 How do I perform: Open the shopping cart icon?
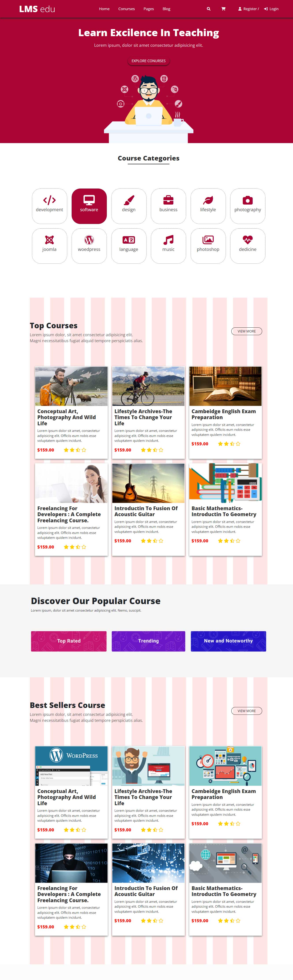pyautogui.click(x=223, y=9)
